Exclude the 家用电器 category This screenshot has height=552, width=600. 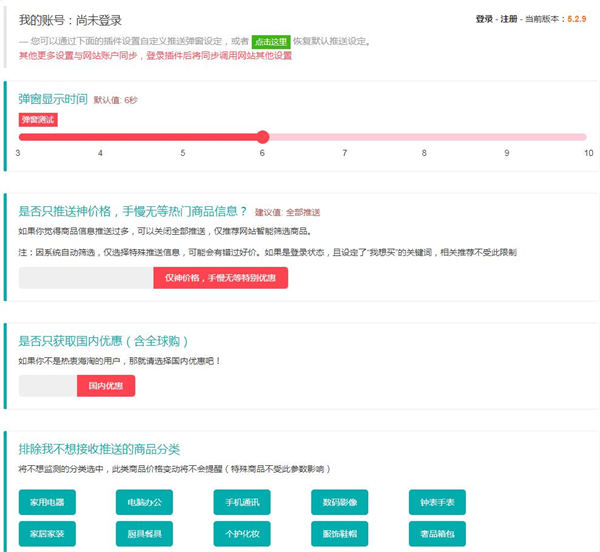[x=47, y=501]
